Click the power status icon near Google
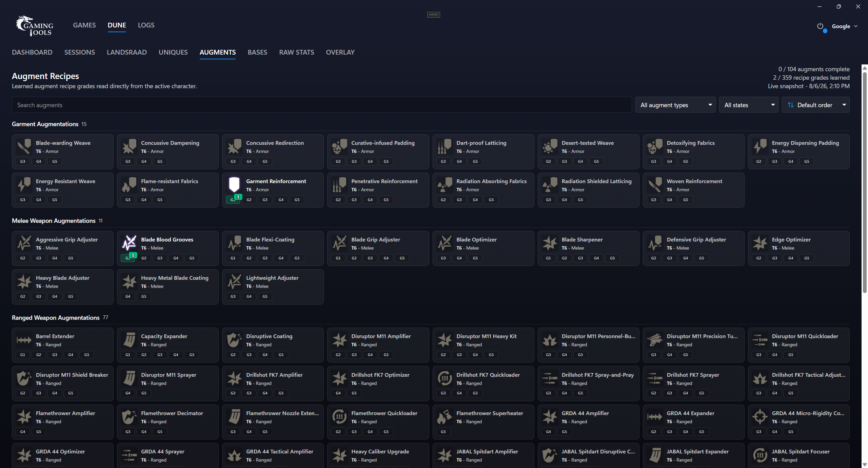Image resolution: width=868 pixels, height=468 pixels. tap(821, 26)
